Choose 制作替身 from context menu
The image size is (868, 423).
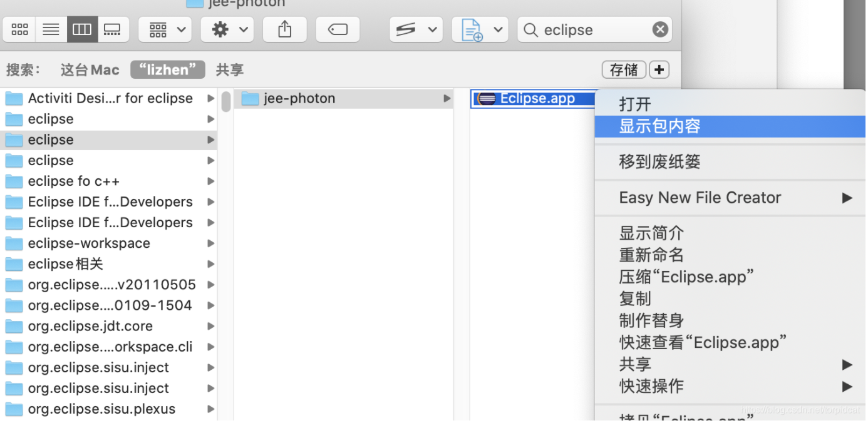(x=730, y=320)
